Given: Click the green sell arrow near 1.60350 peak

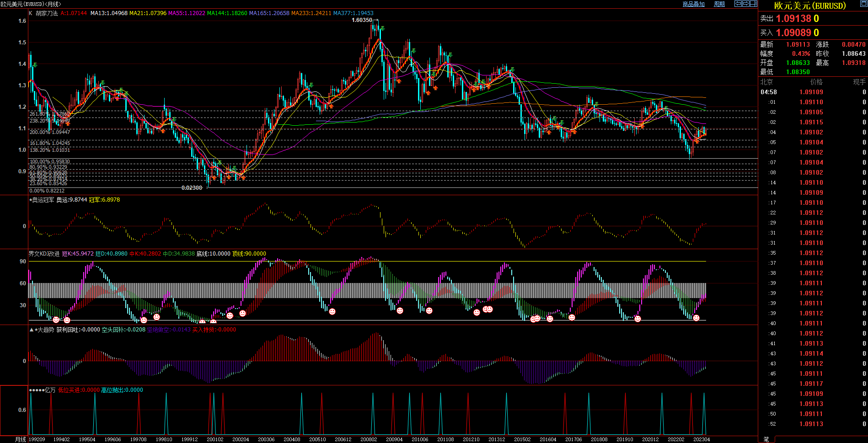Looking at the screenshot, I should coord(382,29).
